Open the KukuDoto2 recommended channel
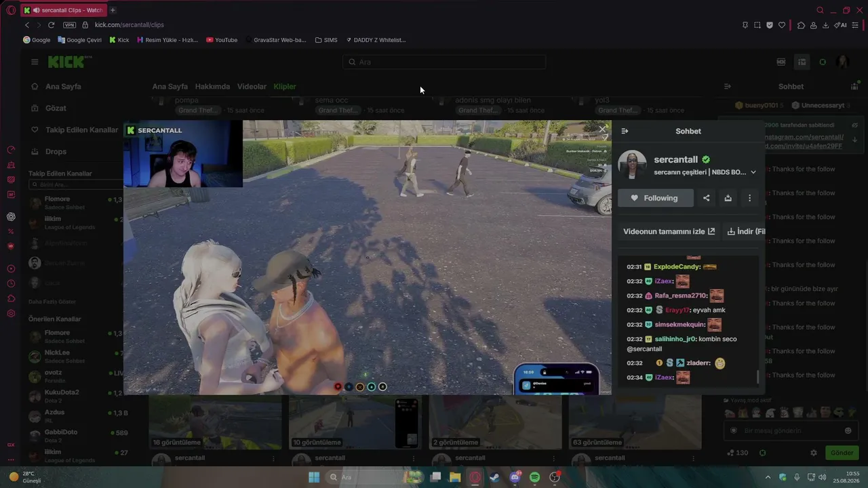The height and width of the screenshot is (488, 868). pos(76,396)
